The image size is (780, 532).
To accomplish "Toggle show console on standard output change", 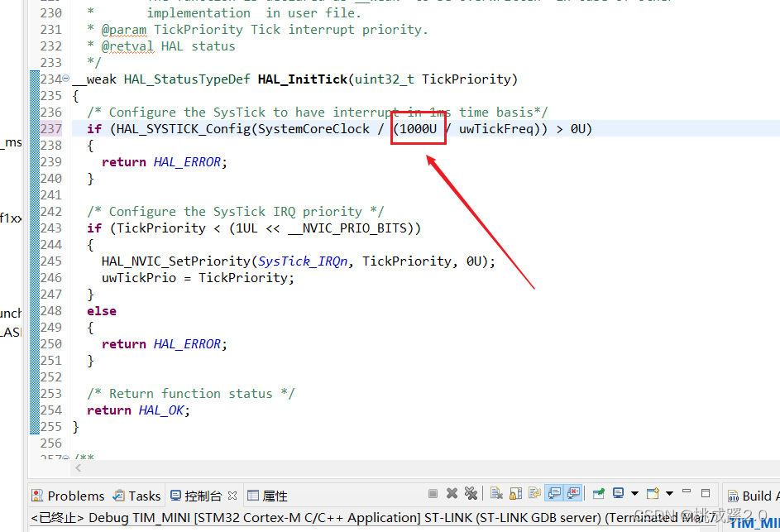I will [554, 493].
